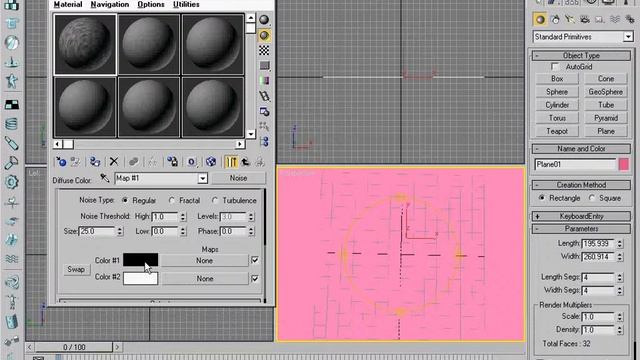
Task: Select first noise material sample slot
Action: [x=85, y=44]
